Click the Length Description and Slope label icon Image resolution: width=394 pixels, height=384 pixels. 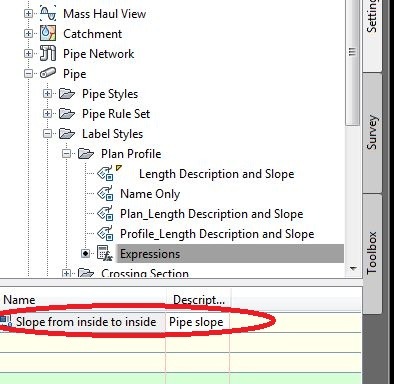point(106,173)
